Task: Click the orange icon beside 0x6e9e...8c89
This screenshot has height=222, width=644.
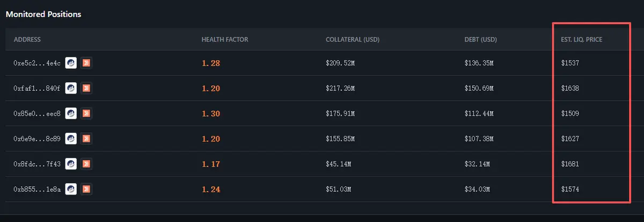Action: point(86,139)
